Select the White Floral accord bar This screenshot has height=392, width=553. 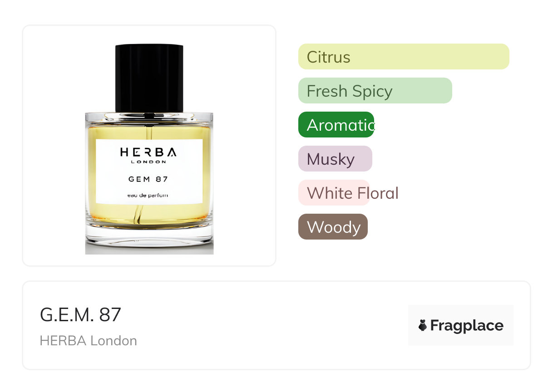tap(334, 193)
